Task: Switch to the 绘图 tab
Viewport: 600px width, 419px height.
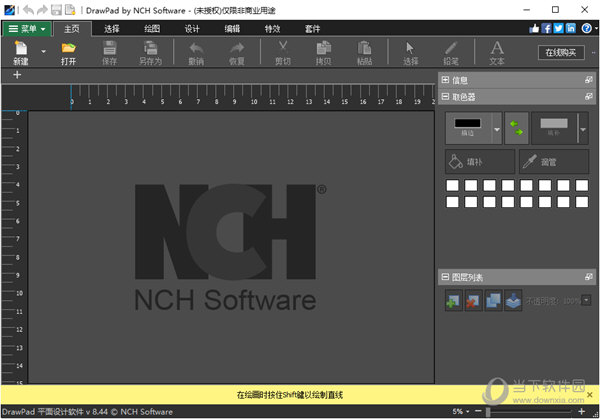Action: pyautogui.click(x=152, y=29)
